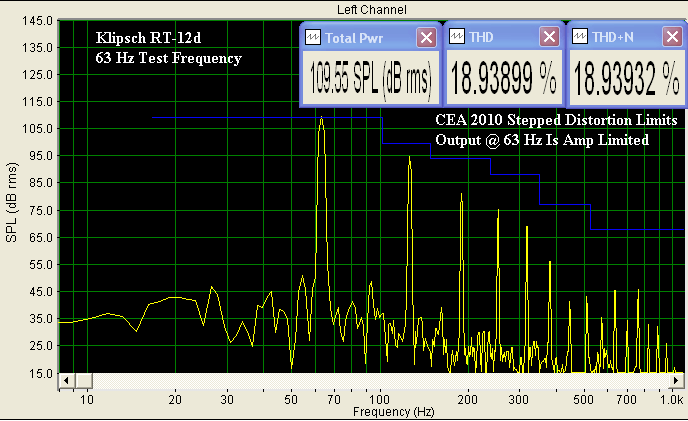Viewport: 688px width, 421px height.
Task: Click the 109.55 SPL (dB rms) value
Action: click(x=371, y=78)
